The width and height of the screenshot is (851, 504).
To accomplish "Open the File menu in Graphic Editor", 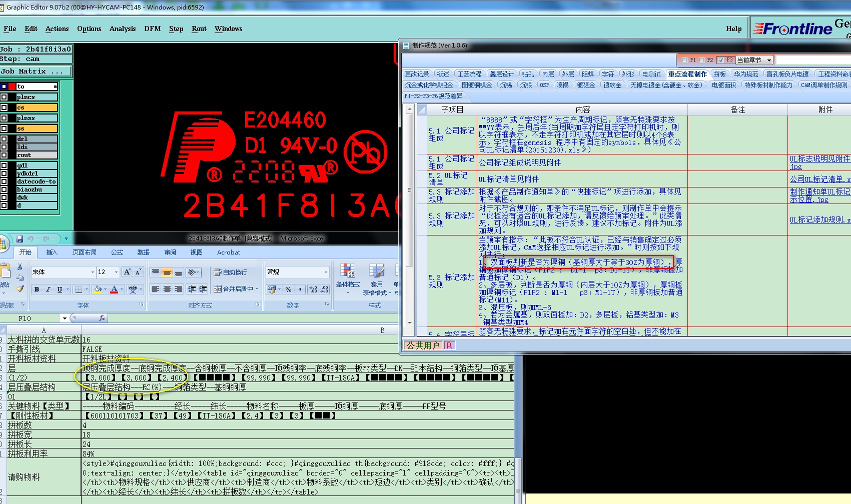I will click(x=10, y=28).
